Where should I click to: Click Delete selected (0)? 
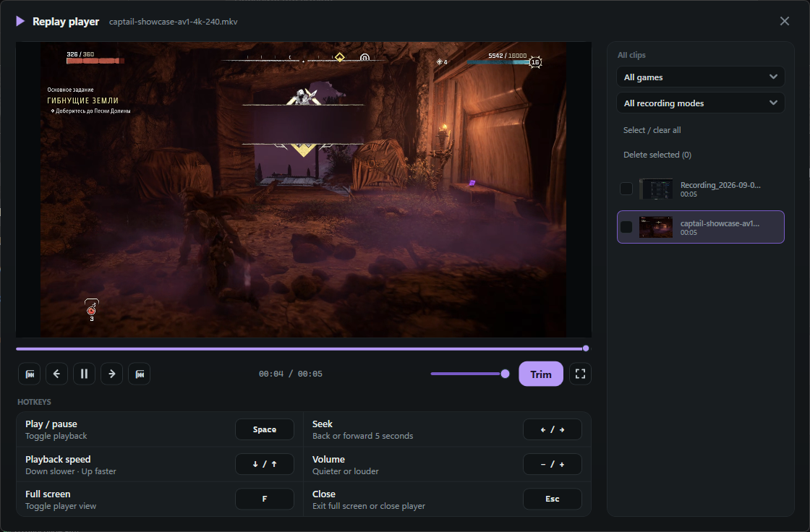click(657, 155)
